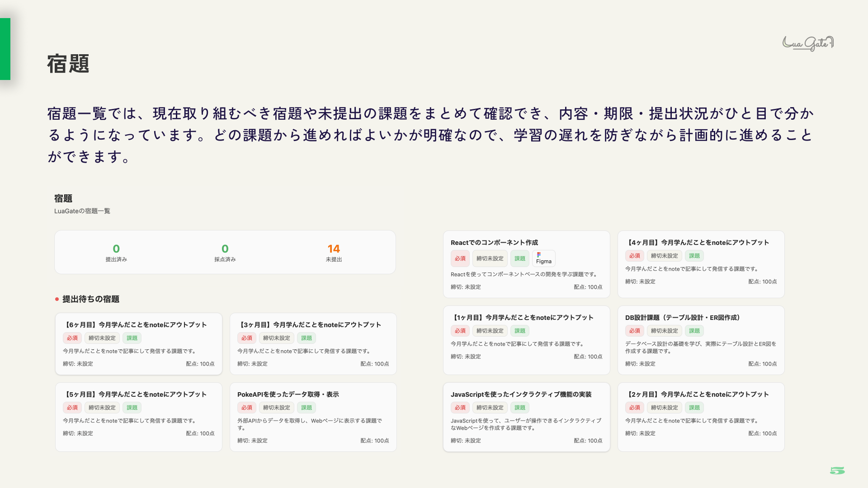Screen dimensions: 868x488
Task: Open the PokeAPIを使ったデータ取得・表示 card
Action: click(x=313, y=417)
